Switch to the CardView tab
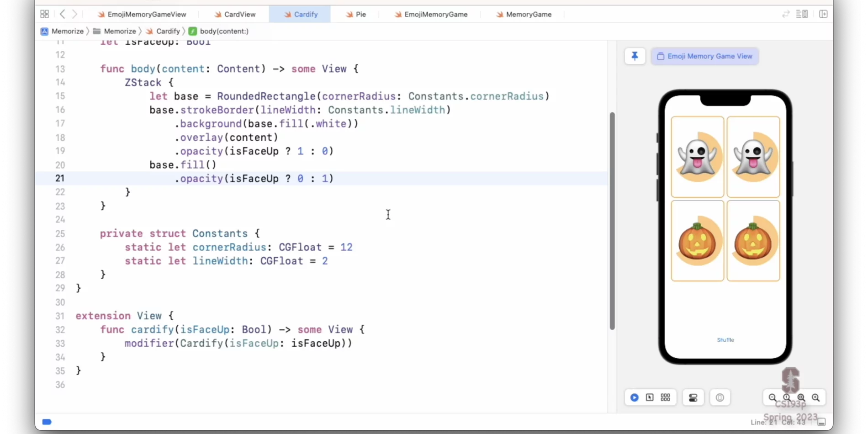The width and height of the screenshot is (868, 434). point(235,14)
